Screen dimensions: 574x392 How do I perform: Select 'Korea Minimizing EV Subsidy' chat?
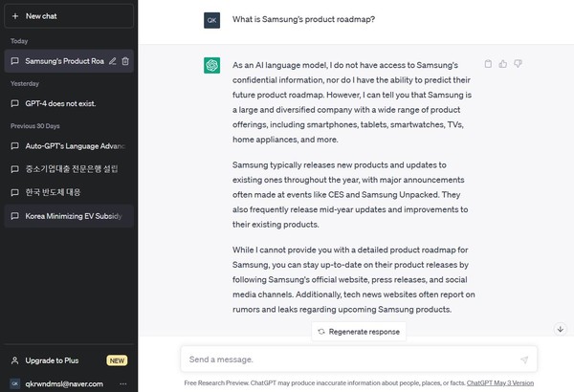tap(67, 216)
